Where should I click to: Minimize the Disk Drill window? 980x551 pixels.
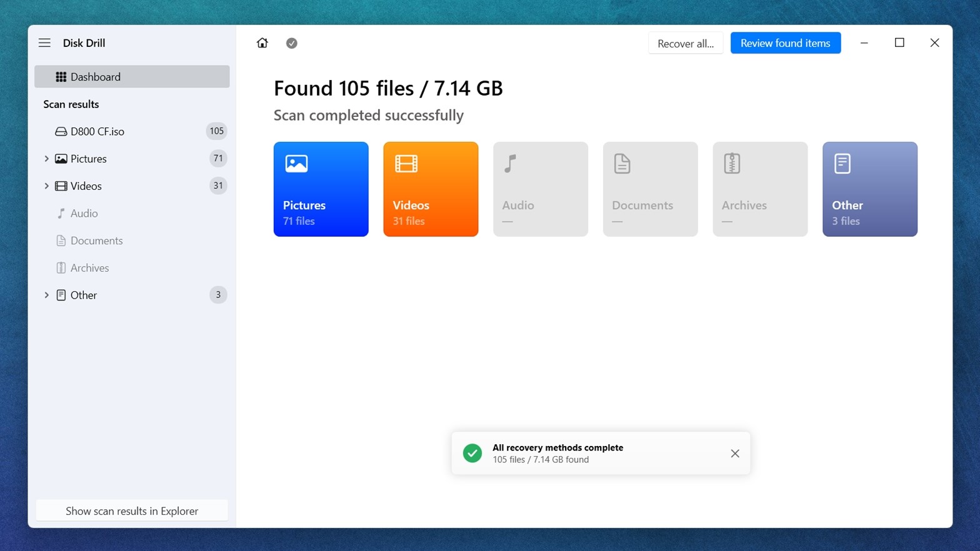pos(864,42)
